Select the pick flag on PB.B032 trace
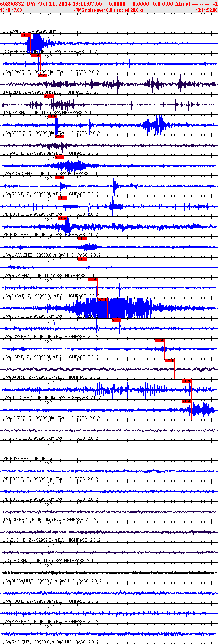Viewport: 218px width, 644px height. (83, 239)
